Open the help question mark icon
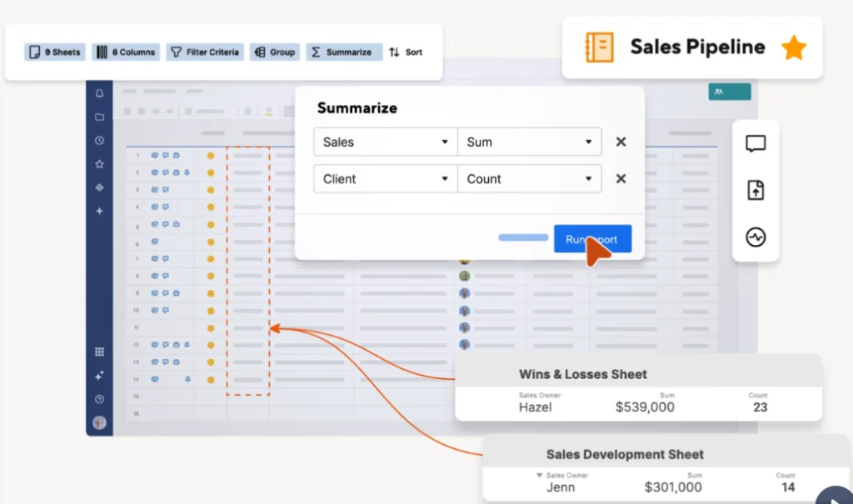The height and width of the screenshot is (504, 853). (100, 400)
